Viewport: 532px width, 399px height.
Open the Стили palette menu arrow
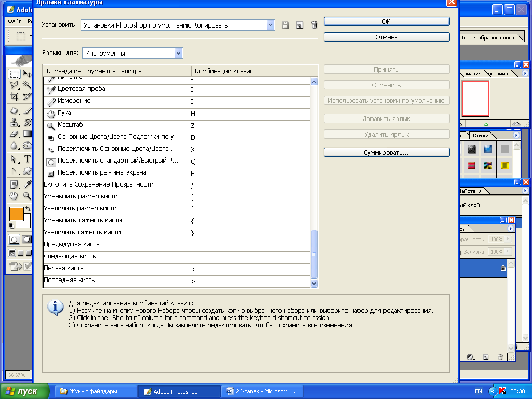516,135
